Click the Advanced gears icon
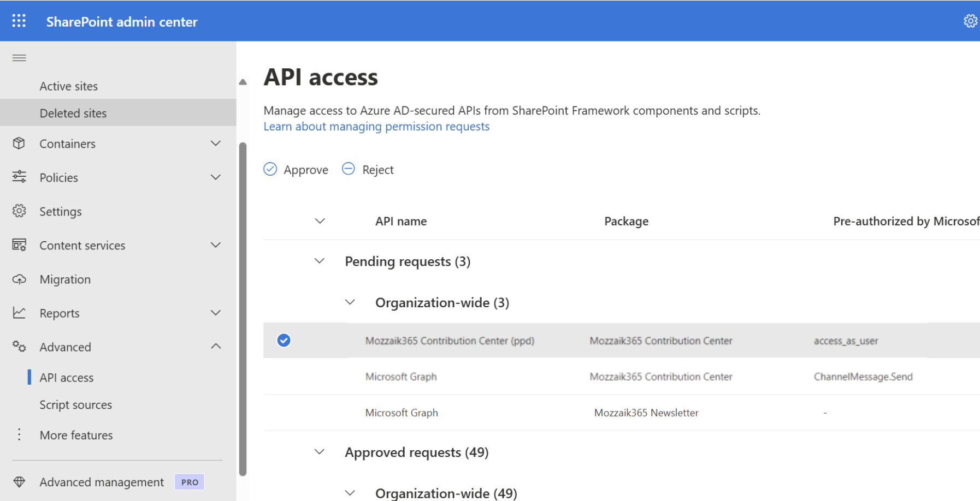This screenshot has height=501, width=980. [x=19, y=347]
